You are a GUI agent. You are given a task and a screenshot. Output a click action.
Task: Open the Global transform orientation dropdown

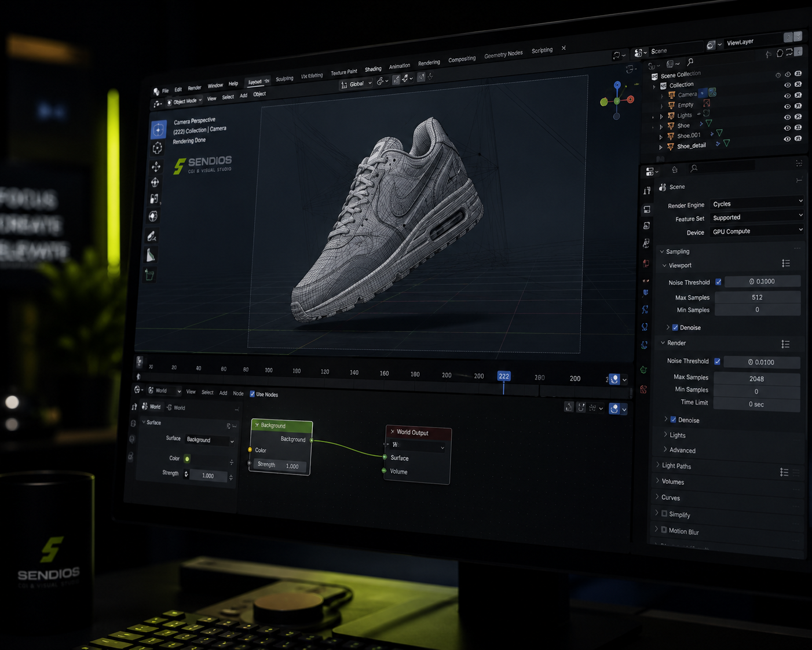tap(356, 85)
